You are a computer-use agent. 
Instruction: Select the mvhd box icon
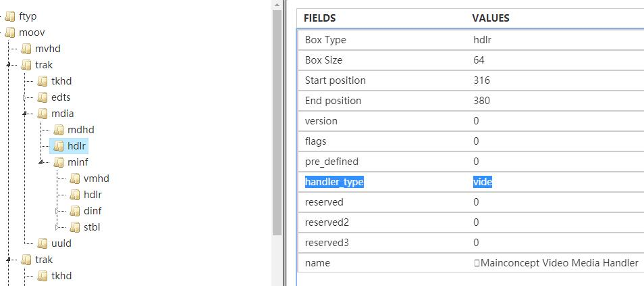(26, 49)
